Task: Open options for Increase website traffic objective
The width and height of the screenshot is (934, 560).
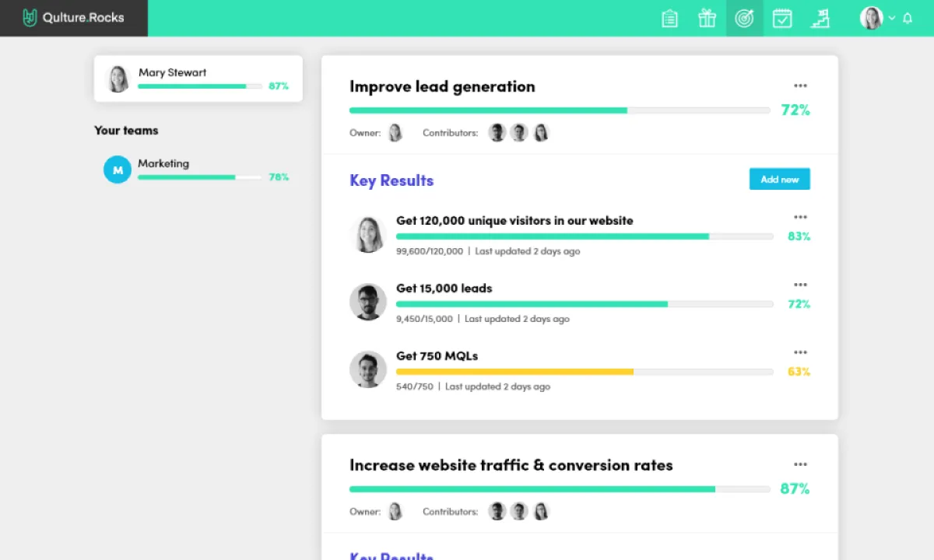Action: click(x=800, y=464)
